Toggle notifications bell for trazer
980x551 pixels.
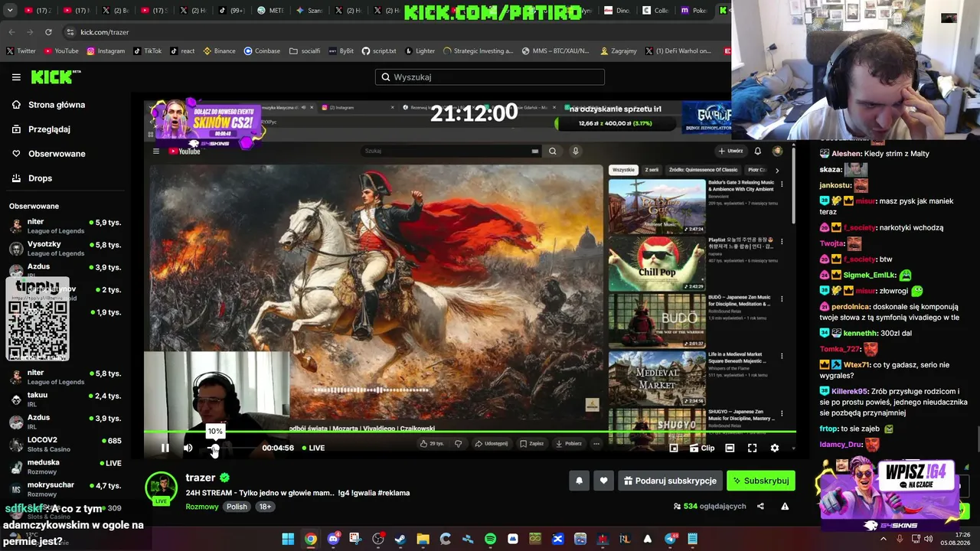579,481
